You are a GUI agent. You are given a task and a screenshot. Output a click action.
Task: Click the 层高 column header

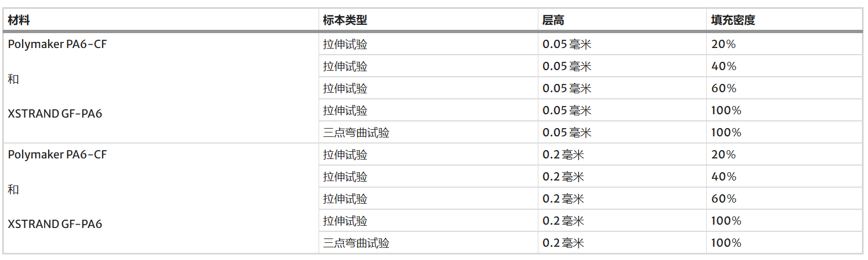[553, 20]
